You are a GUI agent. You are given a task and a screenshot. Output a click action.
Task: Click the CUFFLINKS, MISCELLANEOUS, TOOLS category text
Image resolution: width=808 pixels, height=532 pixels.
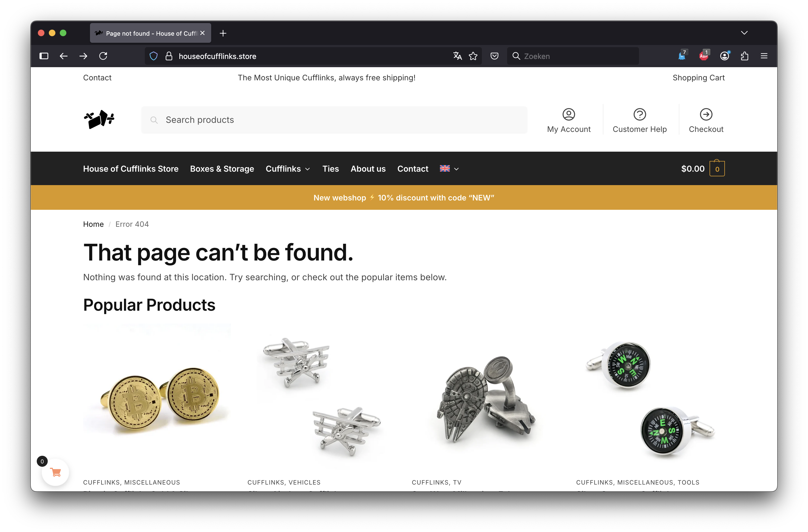pyautogui.click(x=638, y=482)
